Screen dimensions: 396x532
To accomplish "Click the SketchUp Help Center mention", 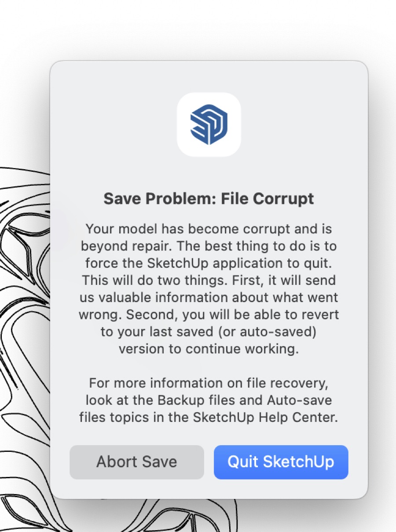I will [264, 417].
